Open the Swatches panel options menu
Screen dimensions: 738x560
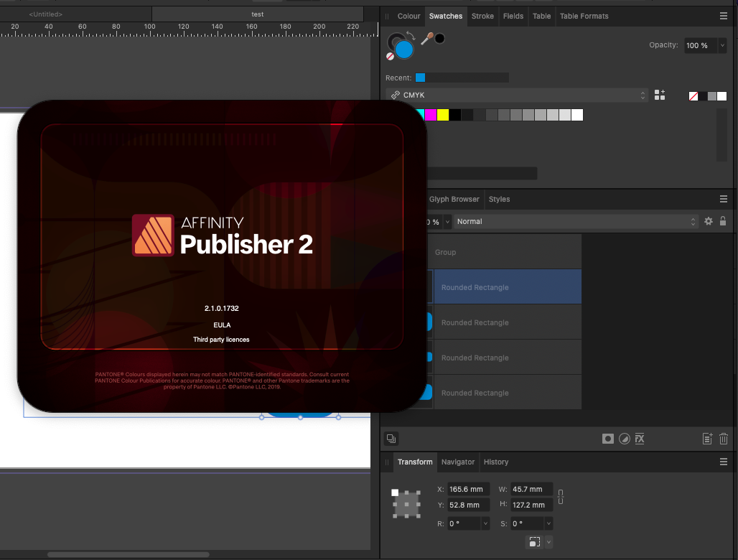724,16
